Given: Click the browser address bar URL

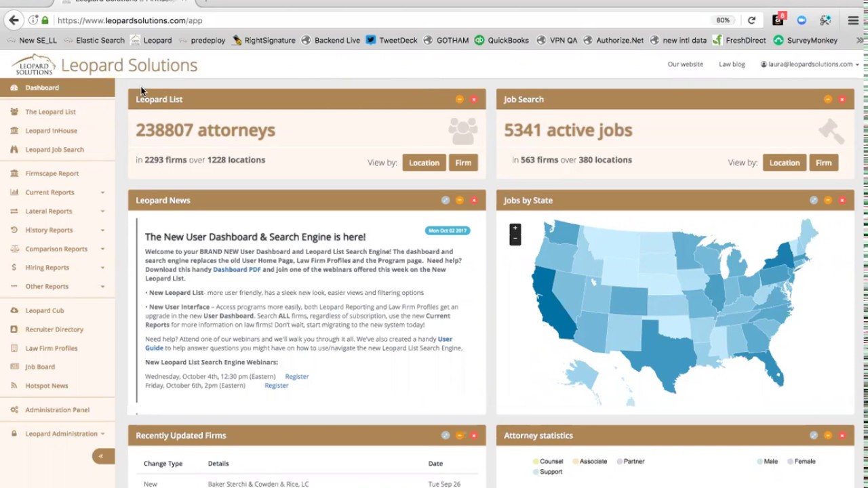Looking at the screenshot, I should [x=130, y=20].
